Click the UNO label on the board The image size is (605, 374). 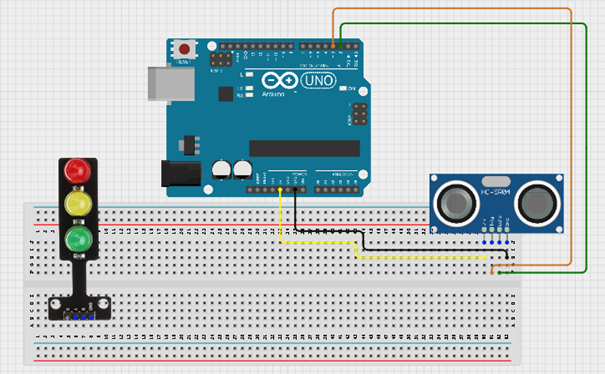pos(318,81)
